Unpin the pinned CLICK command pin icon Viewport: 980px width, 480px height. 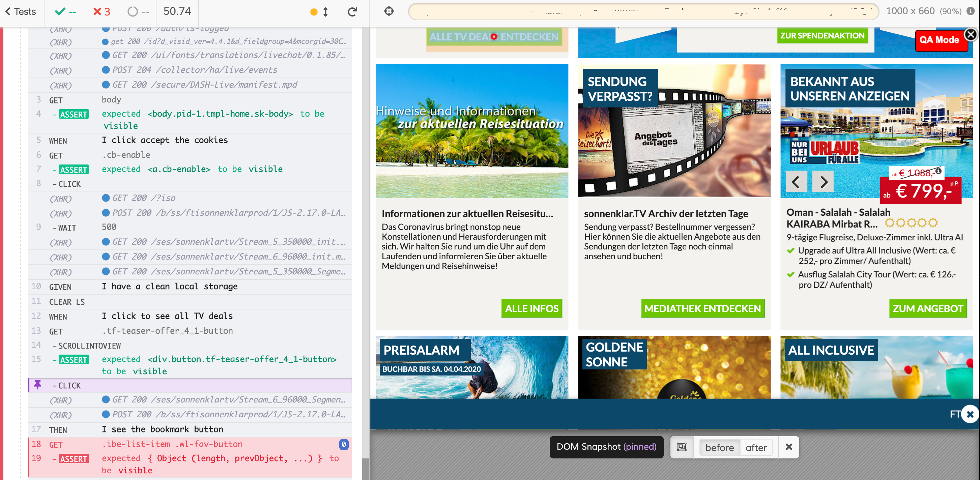pos(38,385)
